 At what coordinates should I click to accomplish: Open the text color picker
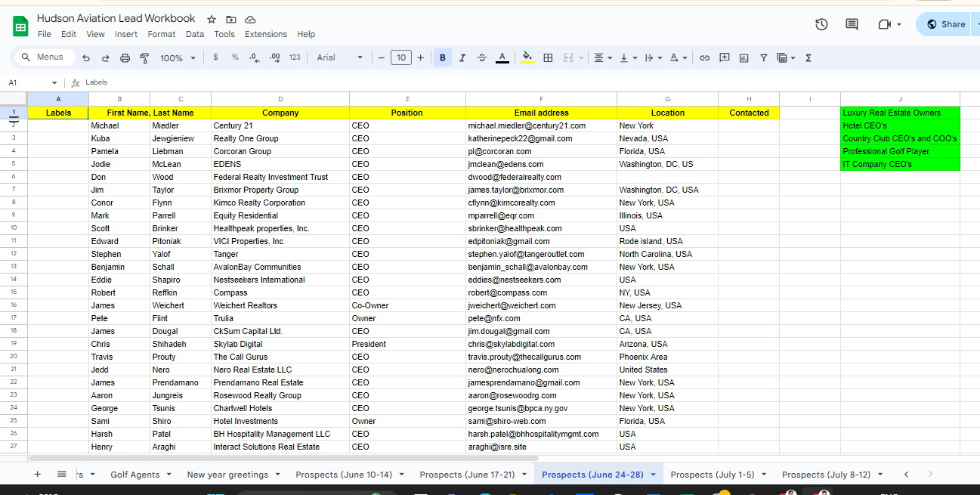pos(502,57)
